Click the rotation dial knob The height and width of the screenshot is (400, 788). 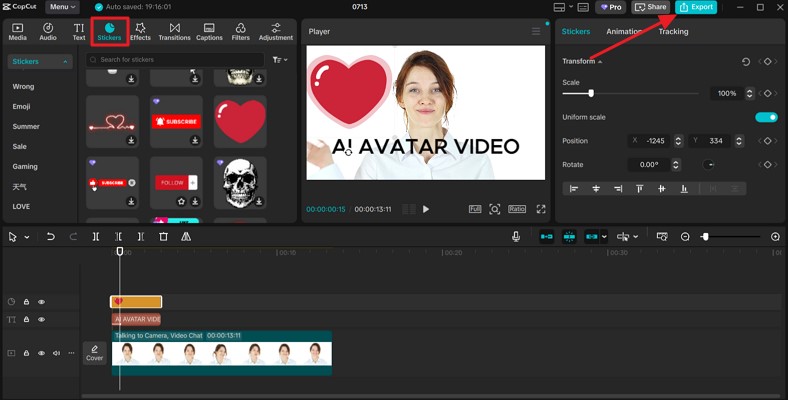(708, 165)
